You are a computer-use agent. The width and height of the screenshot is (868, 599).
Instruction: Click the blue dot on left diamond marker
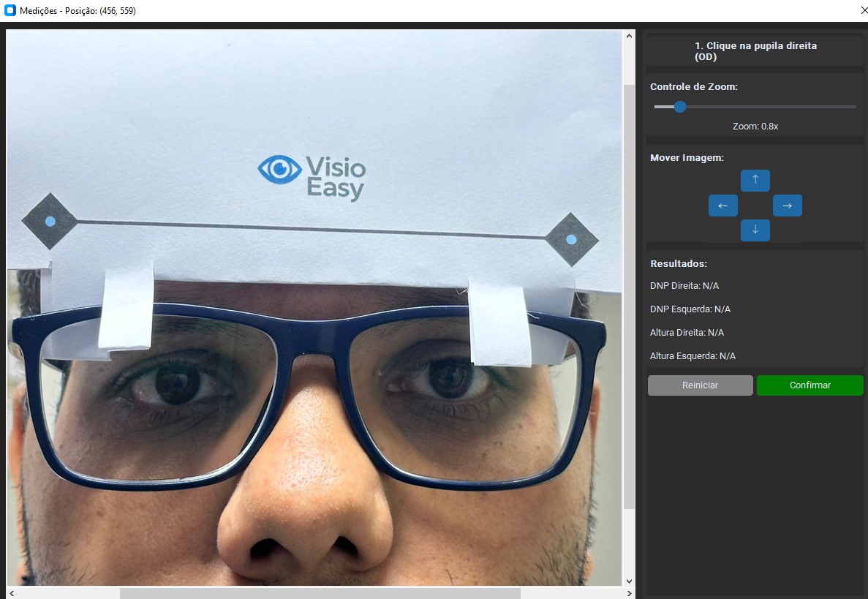pos(50,222)
